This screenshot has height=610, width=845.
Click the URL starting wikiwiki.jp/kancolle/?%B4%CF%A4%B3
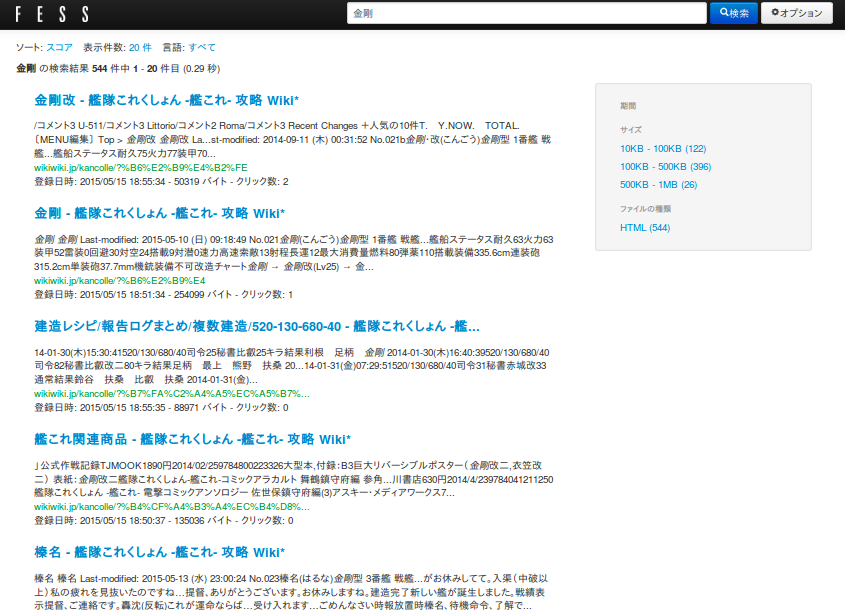(x=172, y=507)
